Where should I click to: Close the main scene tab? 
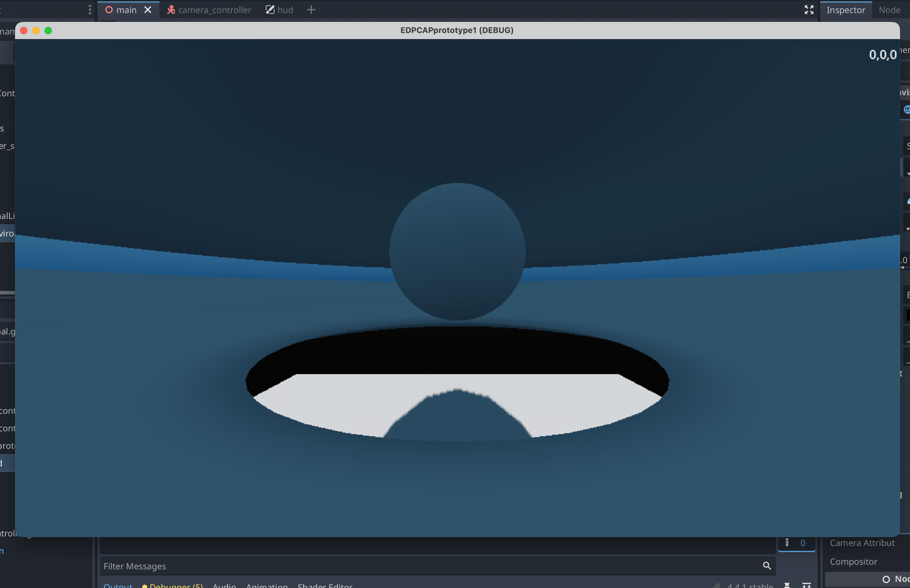tap(147, 10)
